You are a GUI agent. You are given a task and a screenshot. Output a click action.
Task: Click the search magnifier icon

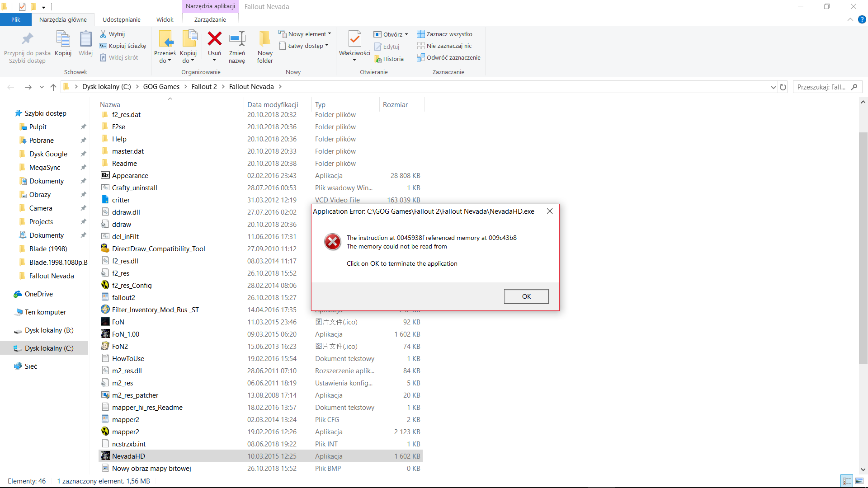tap(854, 87)
